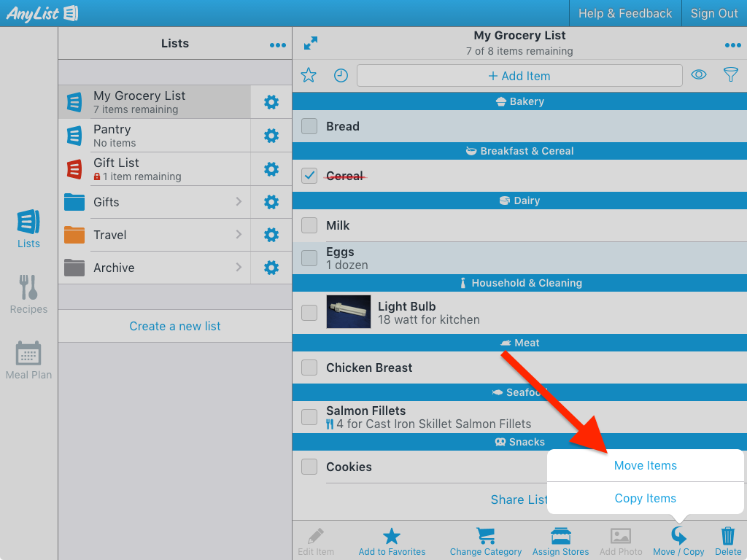Image resolution: width=747 pixels, height=560 pixels.
Task: Click the Delete trash icon
Action: click(x=727, y=534)
